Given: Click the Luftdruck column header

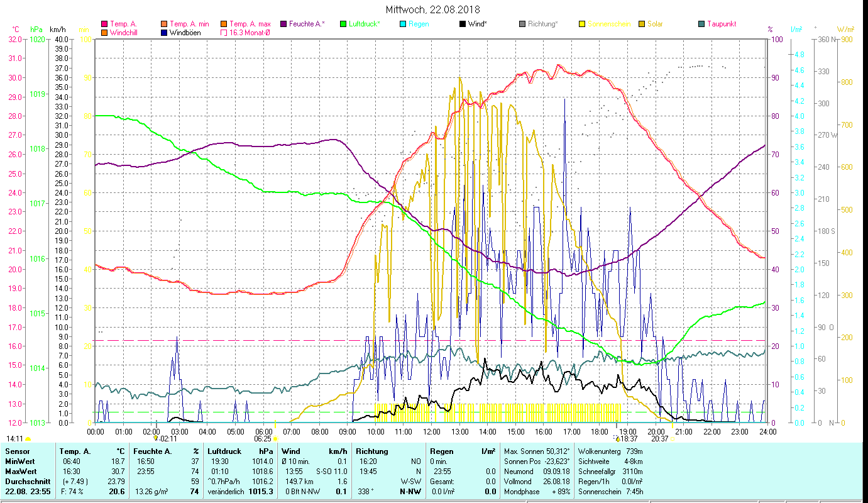Looking at the screenshot, I should [224, 451].
